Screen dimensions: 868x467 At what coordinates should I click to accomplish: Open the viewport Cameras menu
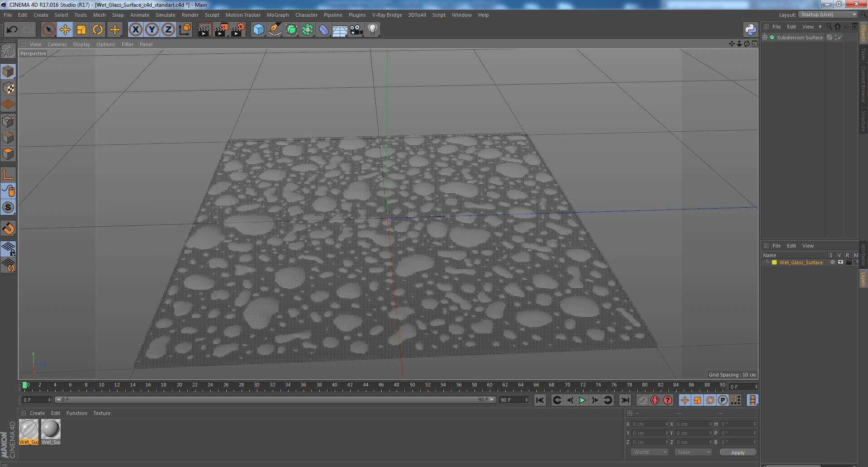tap(57, 44)
